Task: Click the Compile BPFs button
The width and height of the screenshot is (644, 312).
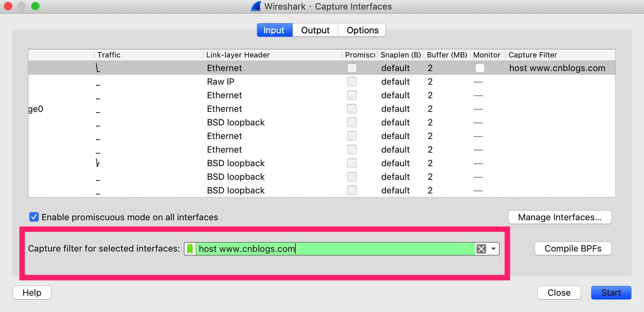Action: [573, 248]
